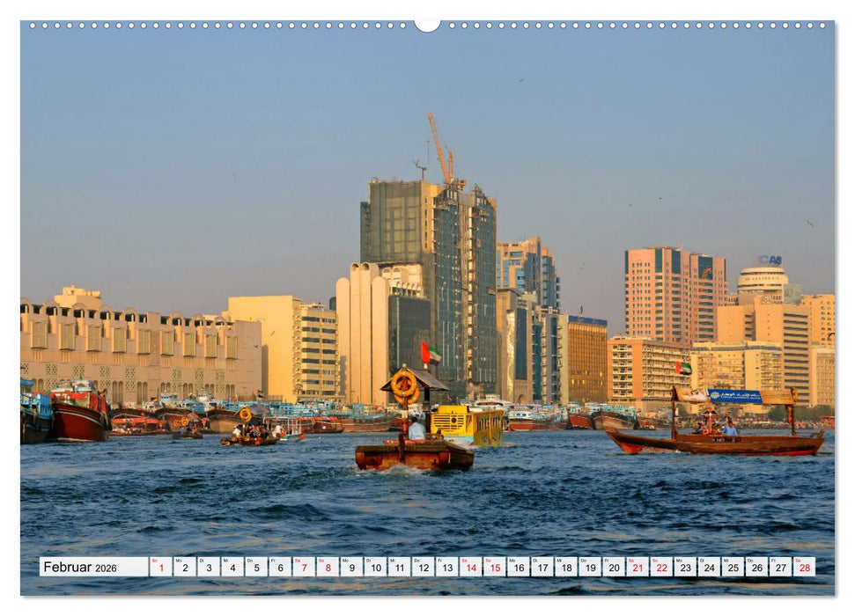Click the leftmost spiral binding hole

32,24
